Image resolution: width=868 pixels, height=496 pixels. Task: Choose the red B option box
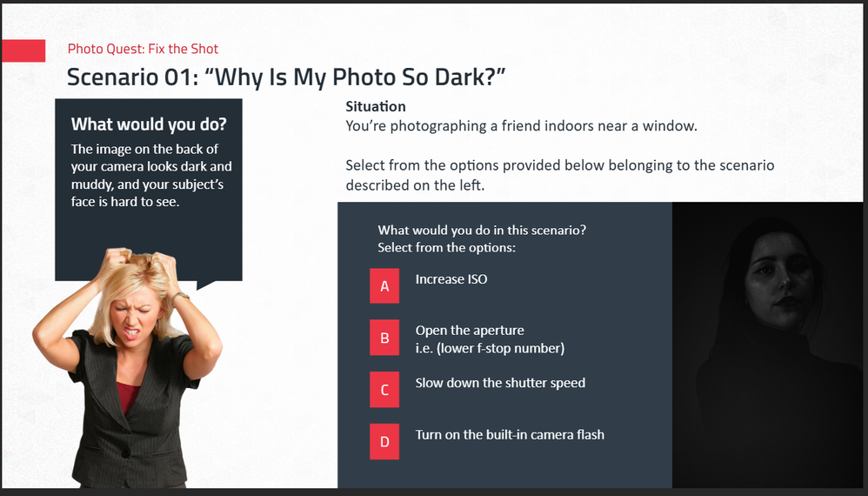point(384,337)
